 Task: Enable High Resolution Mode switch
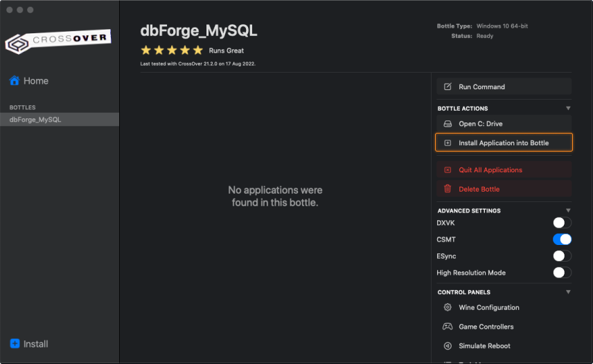(562, 273)
